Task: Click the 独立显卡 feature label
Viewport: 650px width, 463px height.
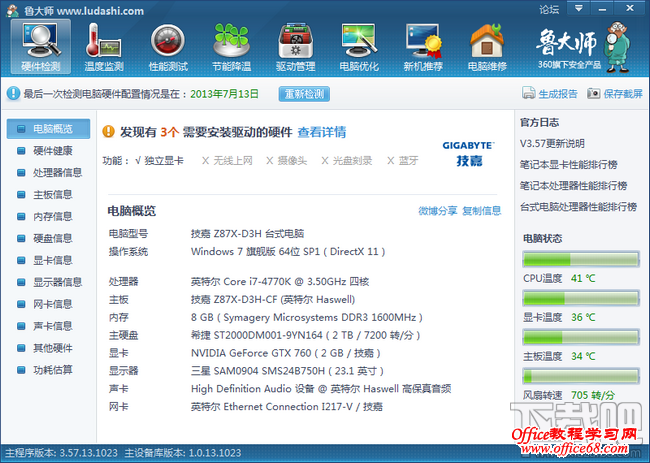Action: pos(164,161)
